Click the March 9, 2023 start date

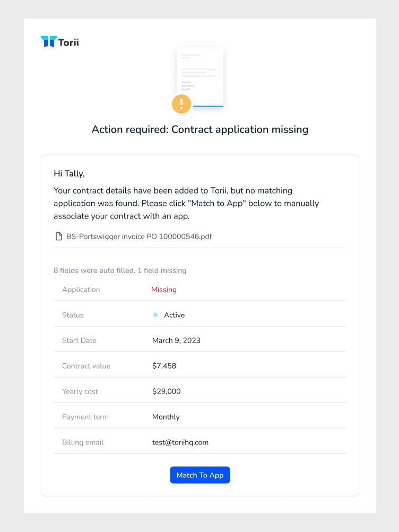176,341
